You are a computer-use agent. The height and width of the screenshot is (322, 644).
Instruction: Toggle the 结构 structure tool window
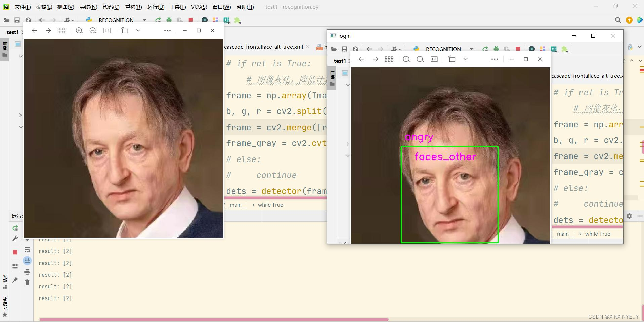(5, 281)
